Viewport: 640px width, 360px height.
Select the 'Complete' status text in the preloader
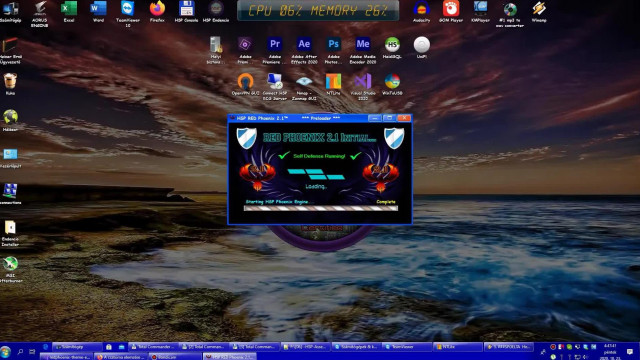click(x=386, y=202)
